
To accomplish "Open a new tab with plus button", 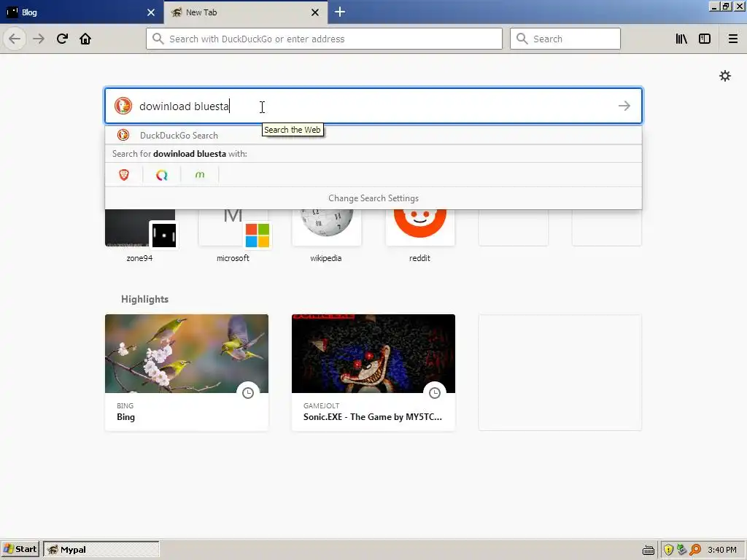I will pos(340,12).
